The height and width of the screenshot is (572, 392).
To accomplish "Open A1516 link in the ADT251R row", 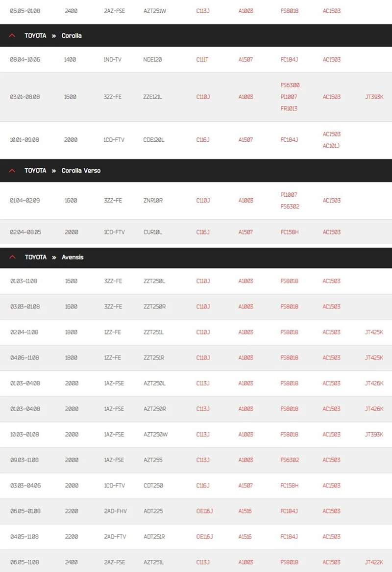I will (245, 537).
